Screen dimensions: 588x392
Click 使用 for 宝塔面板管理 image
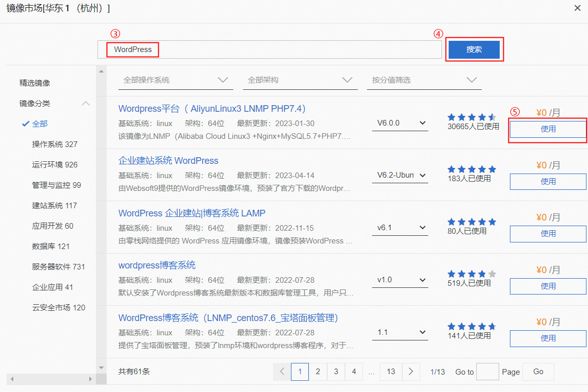click(548, 338)
